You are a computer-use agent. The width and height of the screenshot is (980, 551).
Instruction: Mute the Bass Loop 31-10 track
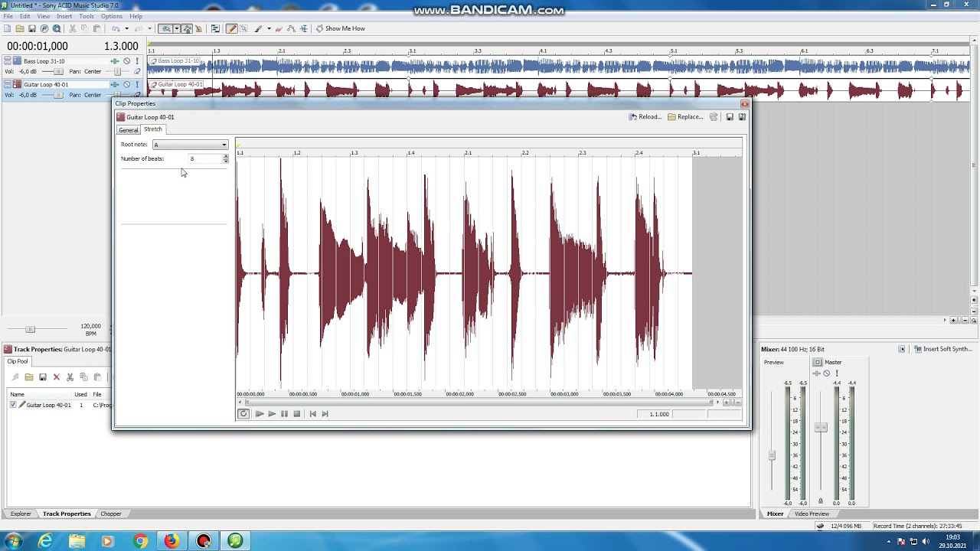point(126,61)
